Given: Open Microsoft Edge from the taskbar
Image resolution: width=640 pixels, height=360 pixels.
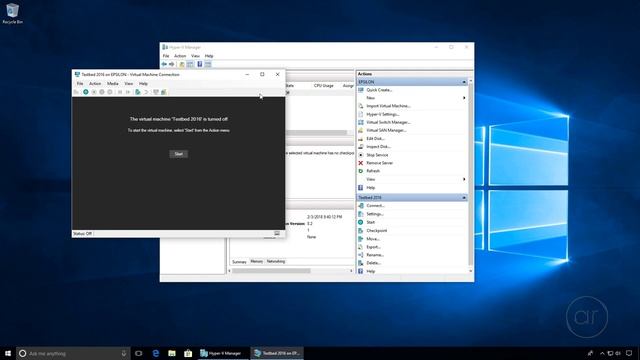Looking at the screenshot, I should pyautogui.click(x=156, y=353).
